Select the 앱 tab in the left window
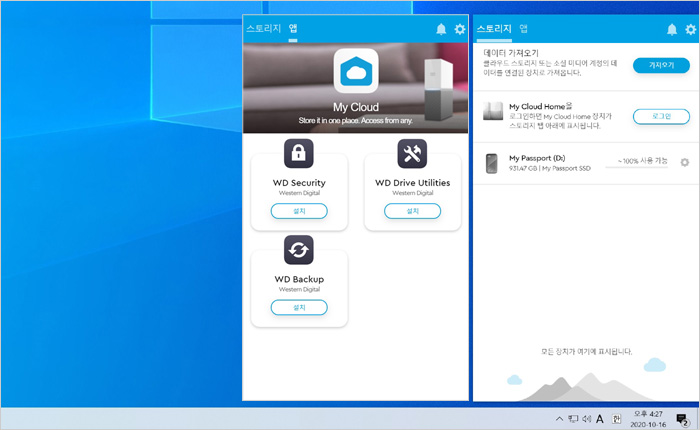Screen dimensions: 700x430 [293, 29]
